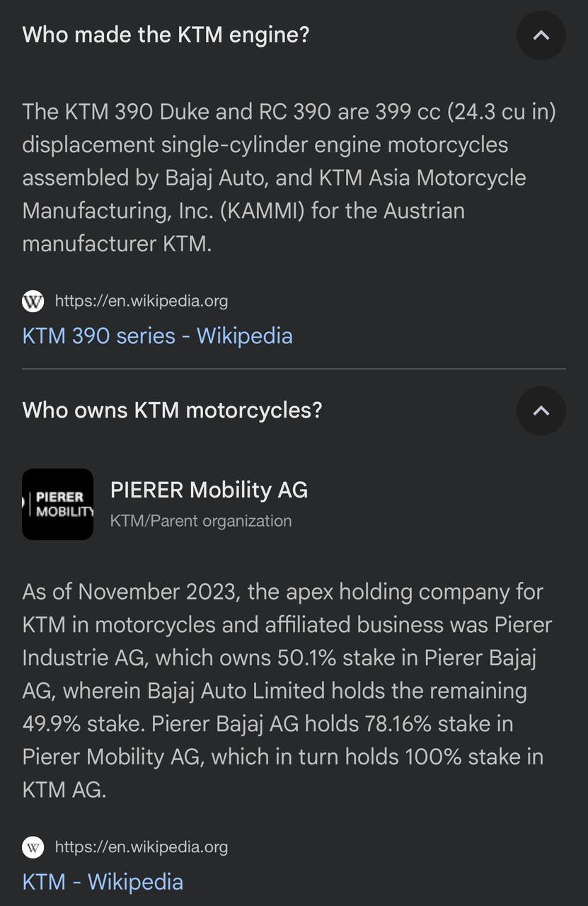Click the Wikipedia globe icon above KTM 390 series

coord(33,302)
